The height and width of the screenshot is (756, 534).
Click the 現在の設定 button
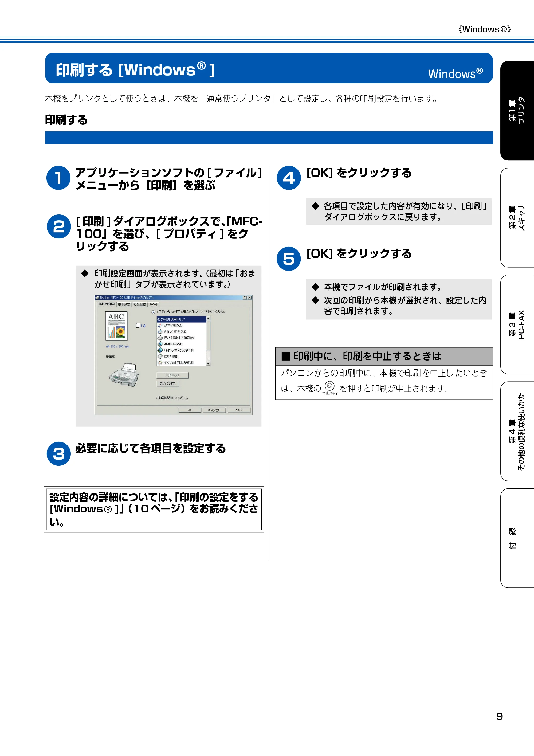pos(168,383)
